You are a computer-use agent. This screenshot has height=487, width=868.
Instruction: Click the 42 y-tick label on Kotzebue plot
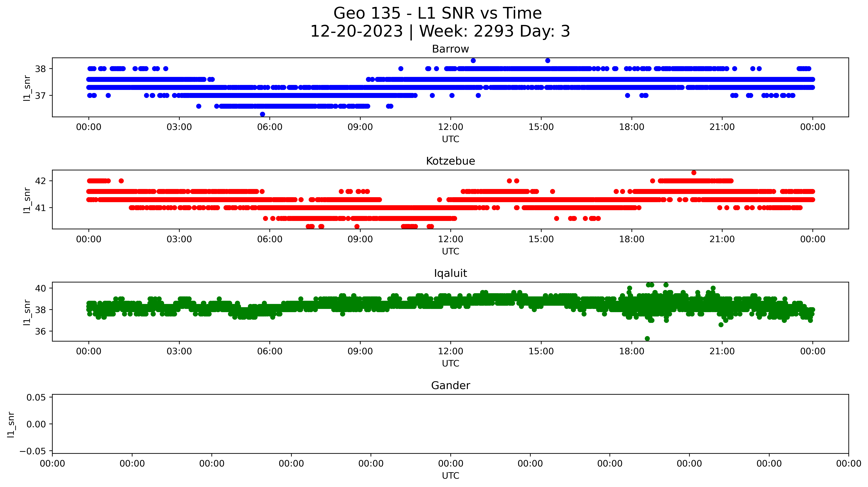40,181
